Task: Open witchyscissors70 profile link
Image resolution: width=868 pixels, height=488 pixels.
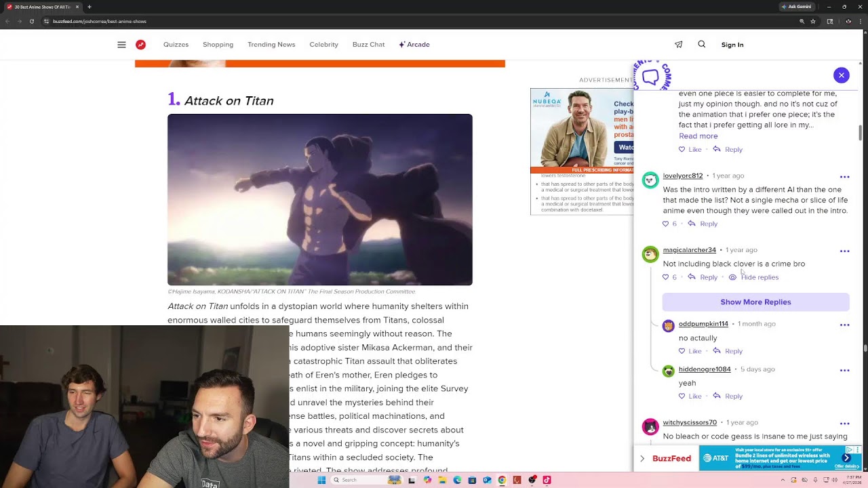Action: click(x=690, y=423)
